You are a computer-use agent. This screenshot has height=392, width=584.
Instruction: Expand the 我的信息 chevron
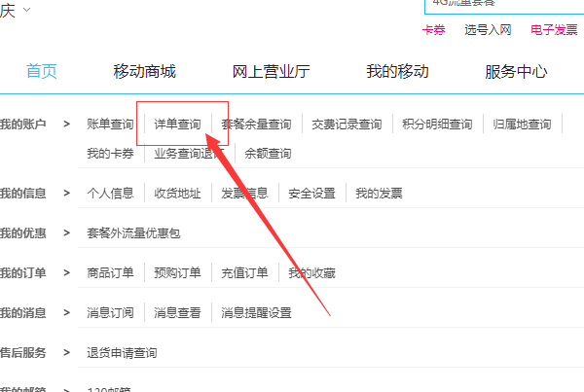click(x=66, y=194)
